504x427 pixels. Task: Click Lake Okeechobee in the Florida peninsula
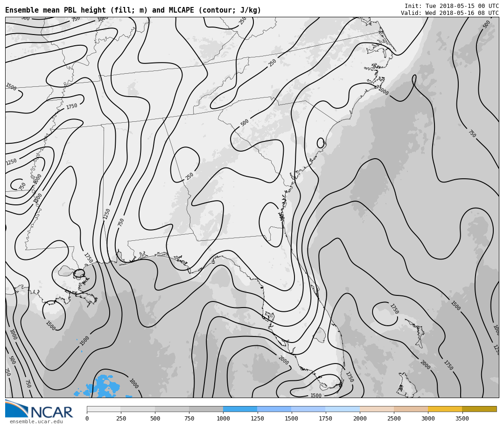[x=320, y=335]
